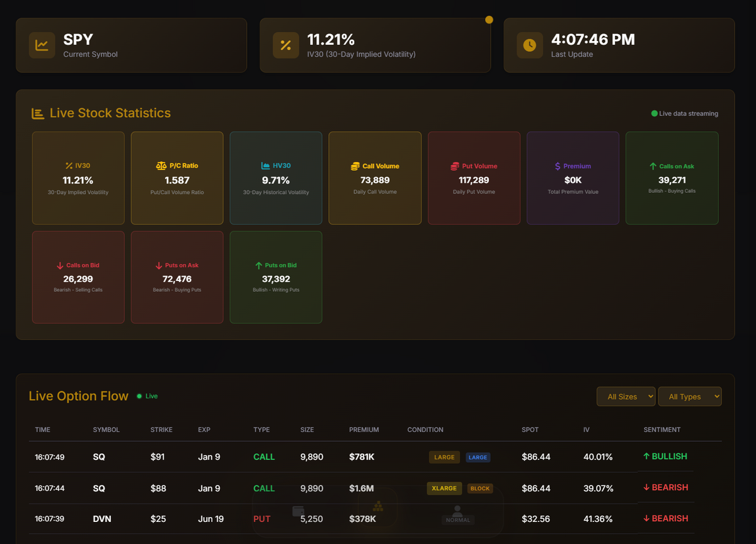Click the blue LARGE badge in SQ $91 row

[x=478, y=458]
